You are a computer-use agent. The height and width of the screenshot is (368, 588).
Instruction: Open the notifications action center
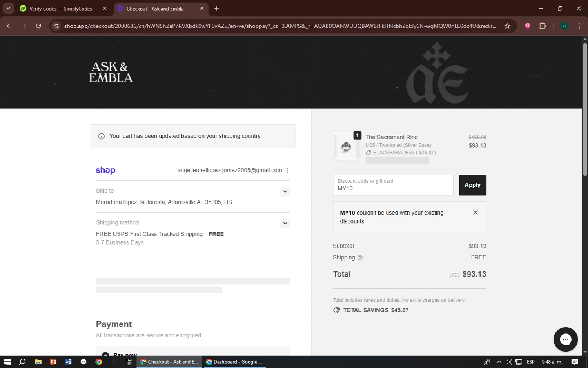tap(575, 362)
